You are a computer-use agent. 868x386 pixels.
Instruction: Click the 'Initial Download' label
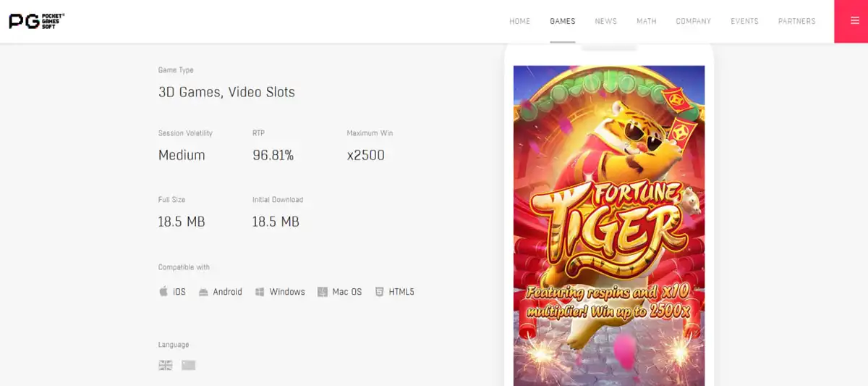pyautogui.click(x=278, y=200)
